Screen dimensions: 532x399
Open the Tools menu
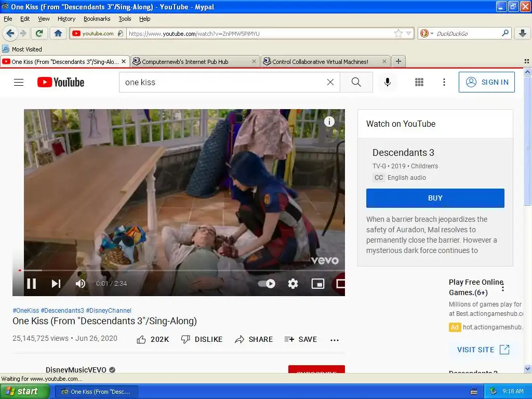point(125,19)
